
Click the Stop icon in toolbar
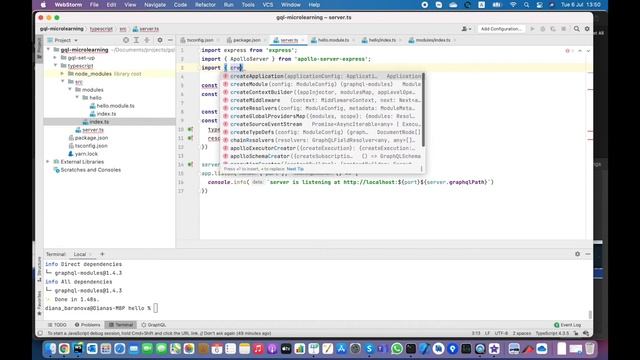(563, 29)
